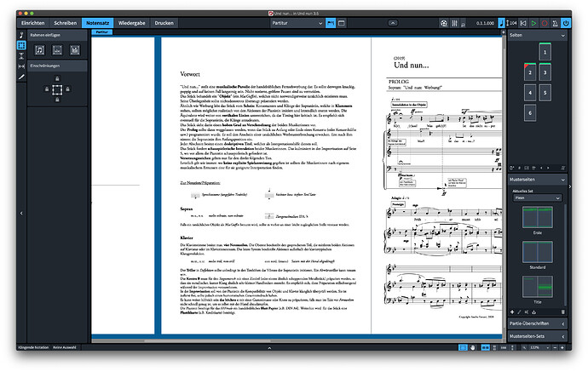
Task: Add a new master page with plus
Action: click(x=512, y=312)
